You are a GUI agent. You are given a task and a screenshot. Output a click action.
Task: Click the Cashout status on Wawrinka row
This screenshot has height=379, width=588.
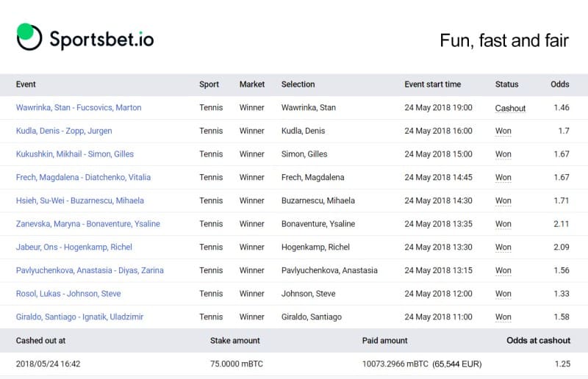pyautogui.click(x=510, y=108)
